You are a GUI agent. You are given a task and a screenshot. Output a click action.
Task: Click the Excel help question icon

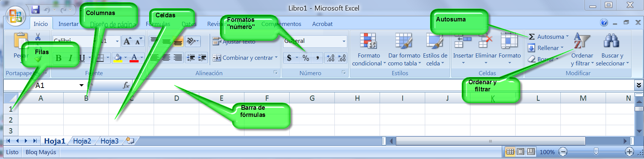[604, 23]
